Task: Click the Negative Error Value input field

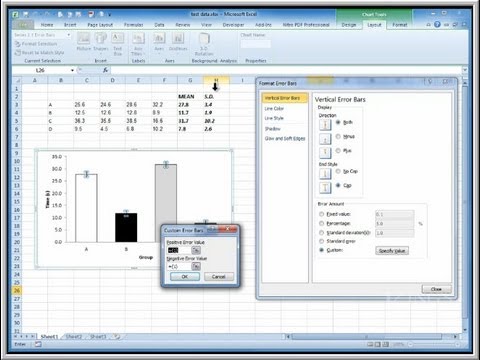Action: coord(179,266)
